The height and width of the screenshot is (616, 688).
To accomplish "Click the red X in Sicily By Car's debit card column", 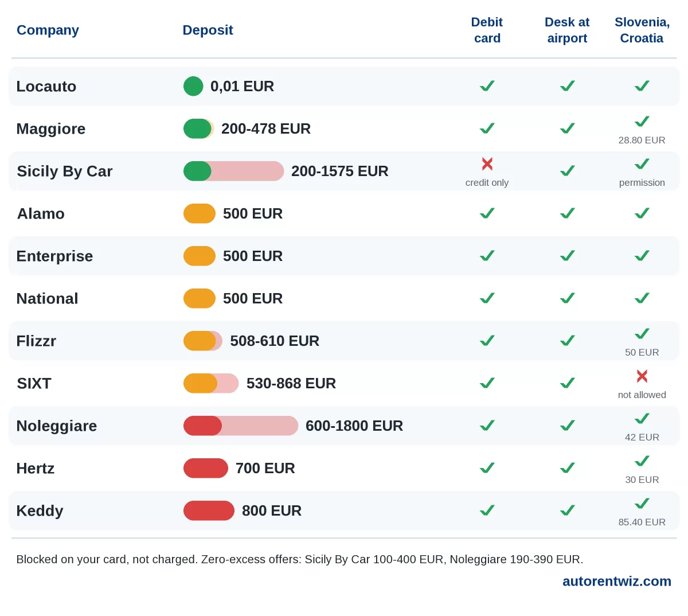I will [487, 164].
